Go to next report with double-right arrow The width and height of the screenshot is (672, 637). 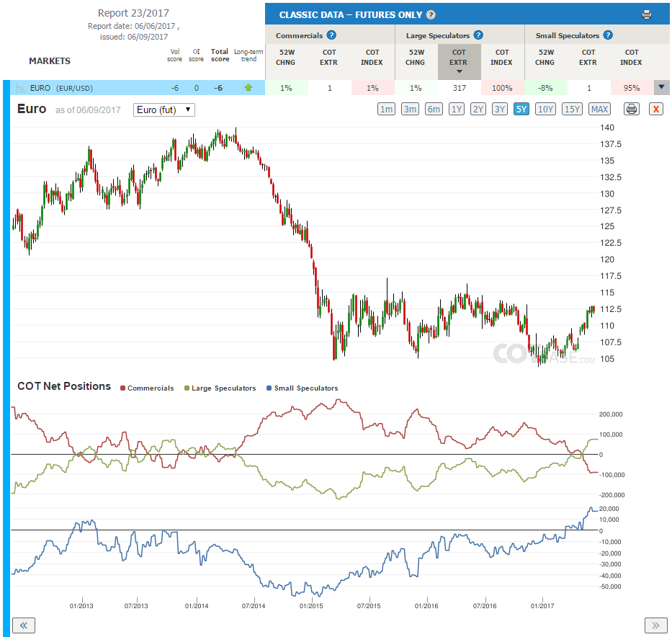tap(655, 625)
